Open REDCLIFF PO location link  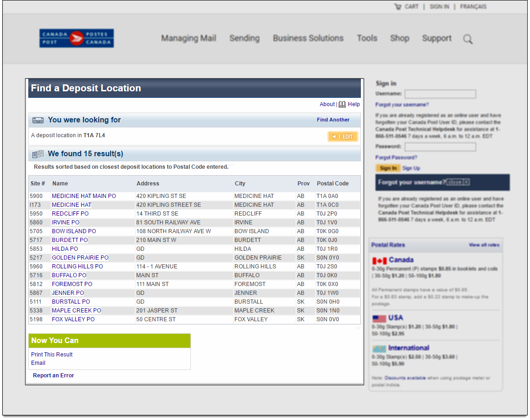point(70,214)
